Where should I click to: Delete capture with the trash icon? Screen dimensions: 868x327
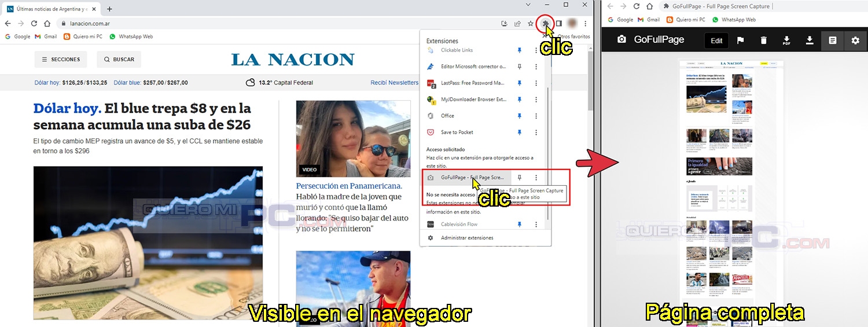click(763, 41)
